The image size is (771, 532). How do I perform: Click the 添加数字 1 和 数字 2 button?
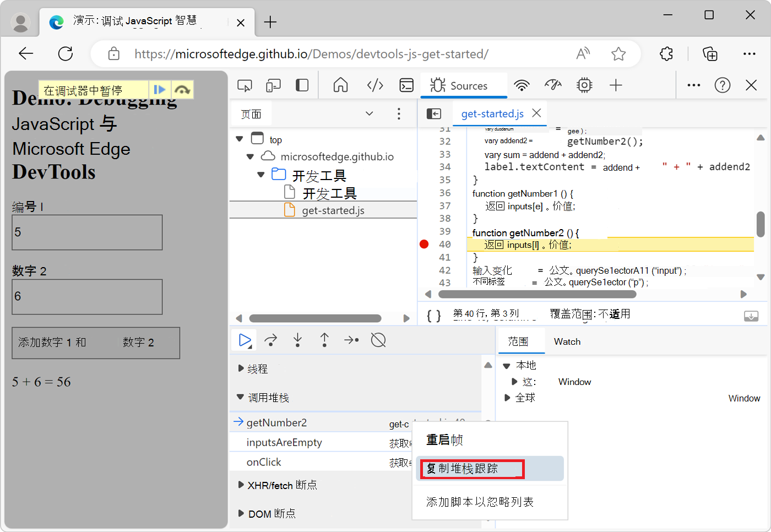click(96, 343)
